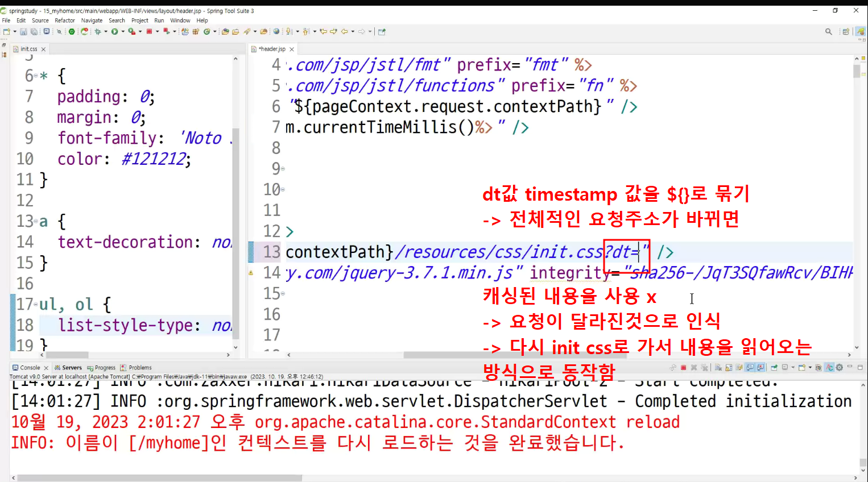Open the File menu
The width and height of the screenshot is (868, 482).
(6, 20)
